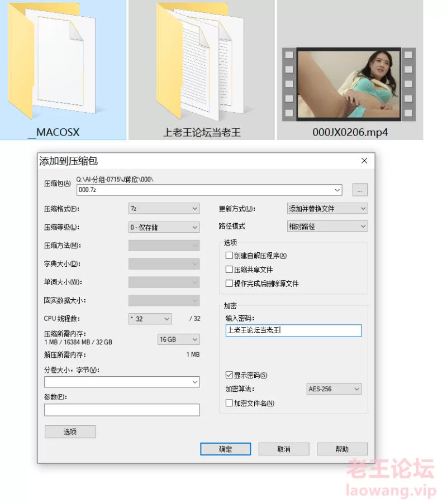Open the 压缩等级 dropdown showing 0 - 仅存储
The height and width of the screenshot is (504, 447).
tap(164, 227)
